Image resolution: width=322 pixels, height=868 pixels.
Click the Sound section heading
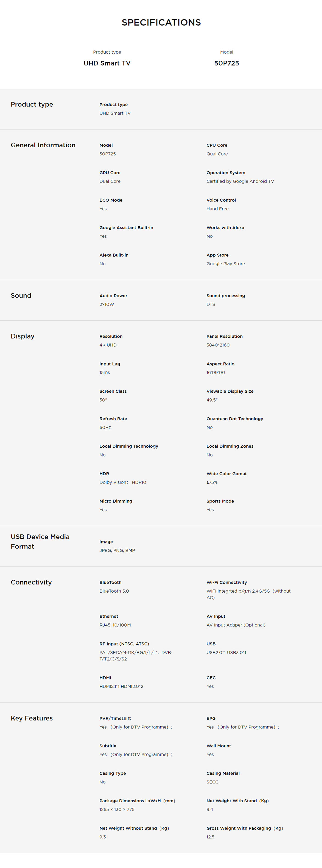[x=21, y=295]
